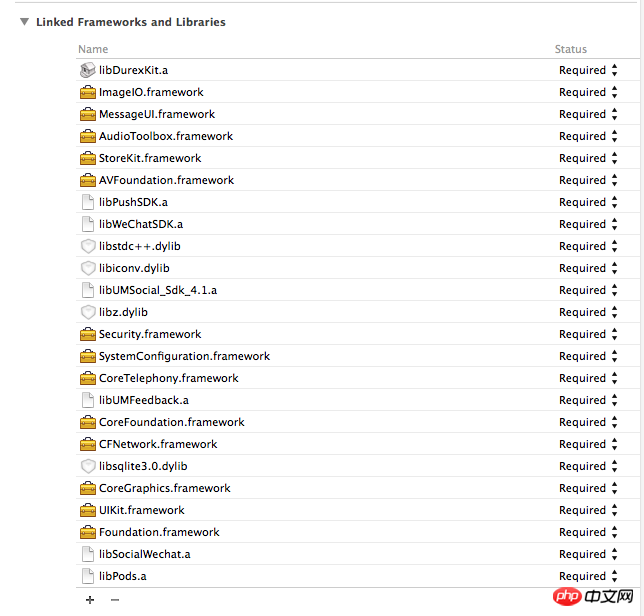Click the libsqlite3.0.dylib shield icon
Viewport: 644px width, 616px height.
point(87,466)
